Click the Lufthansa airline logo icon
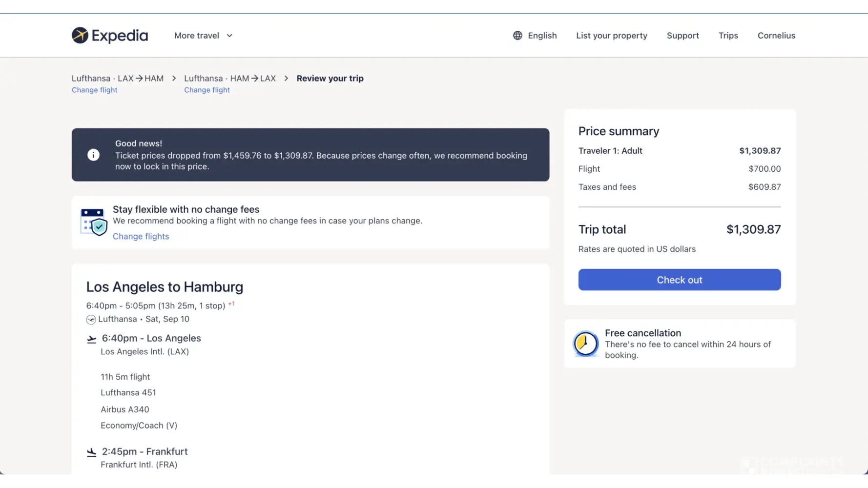Viewport: 868px width, 488px height. coord(91,320)
